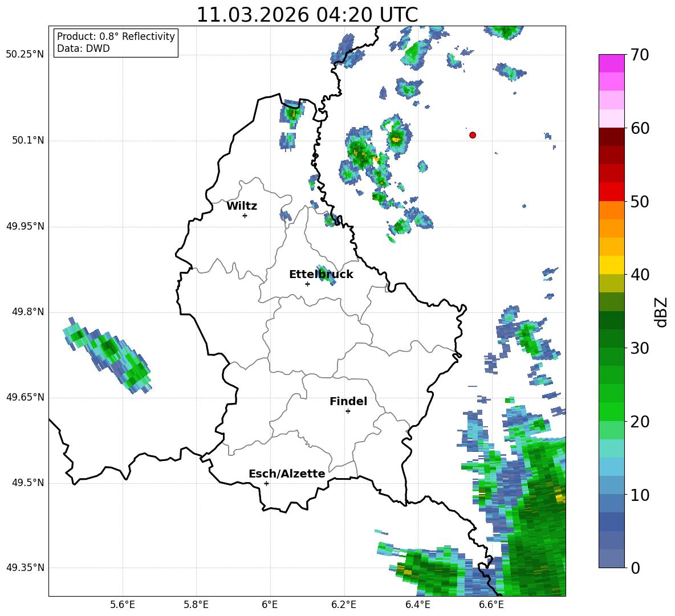Viewport: 675px width, 616px height.
Task: Click the colorbar 10 tick label
Action: (640, 495)
